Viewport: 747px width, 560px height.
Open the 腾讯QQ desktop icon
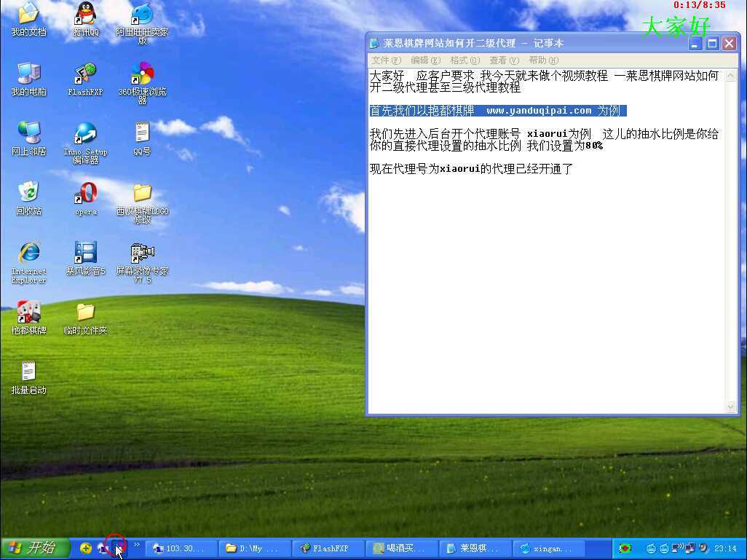86,15
